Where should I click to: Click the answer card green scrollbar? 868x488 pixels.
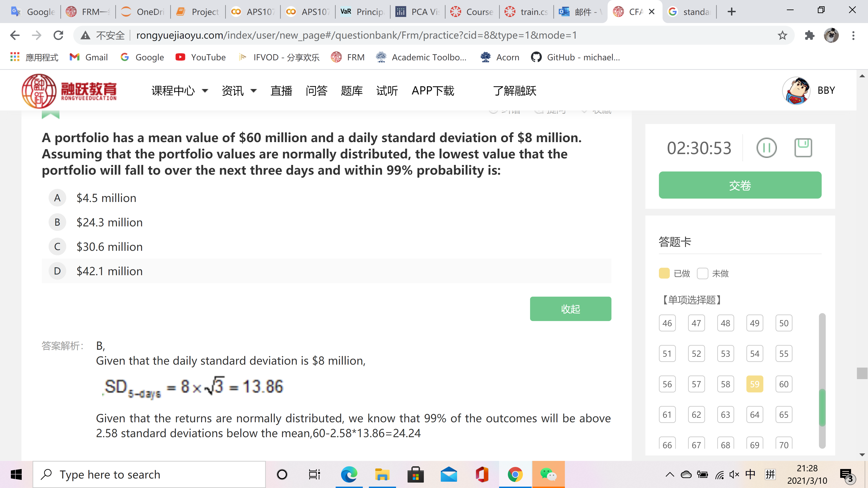(822, 408)
